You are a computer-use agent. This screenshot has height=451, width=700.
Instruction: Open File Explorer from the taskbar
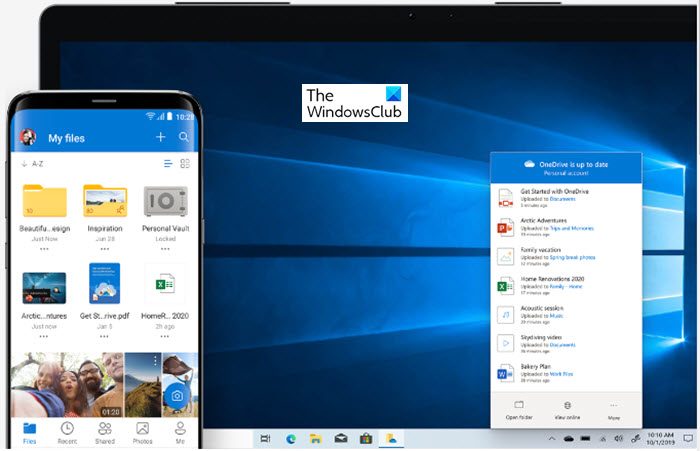[x=316, y=439]
